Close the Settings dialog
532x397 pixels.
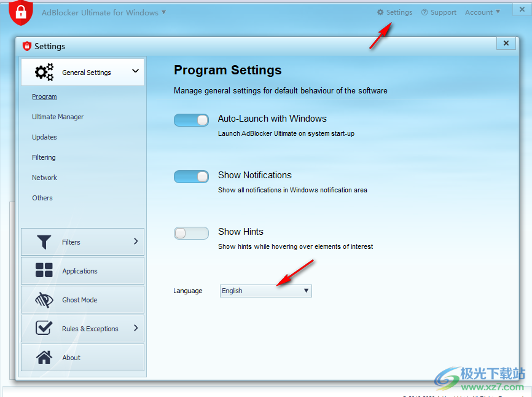coord(506,43)
